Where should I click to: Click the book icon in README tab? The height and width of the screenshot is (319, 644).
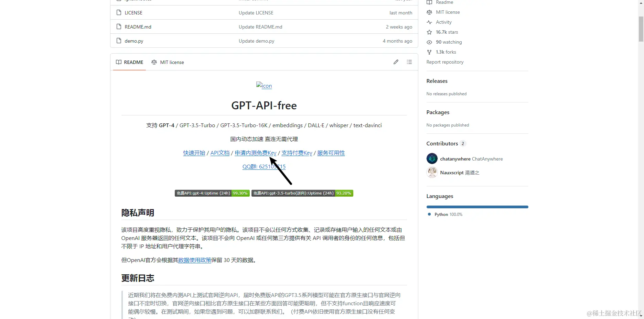tap(119, 62)
